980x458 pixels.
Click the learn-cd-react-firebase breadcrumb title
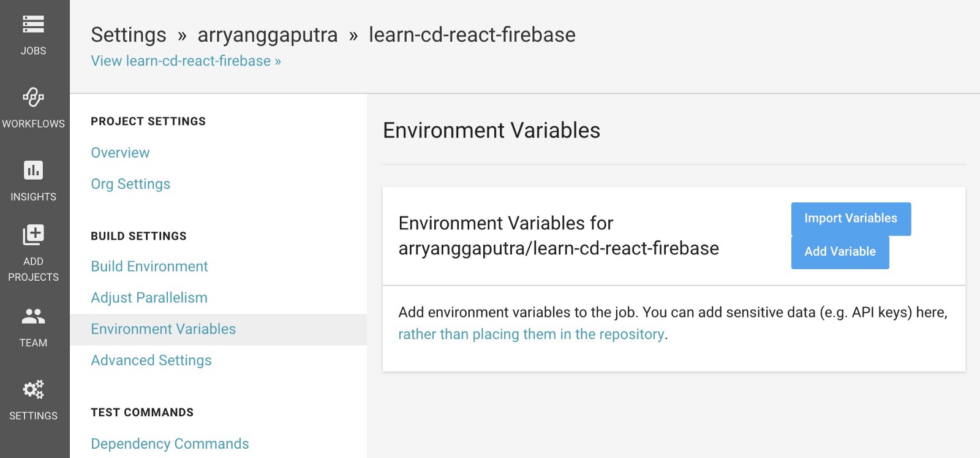[x=472, y=35]
